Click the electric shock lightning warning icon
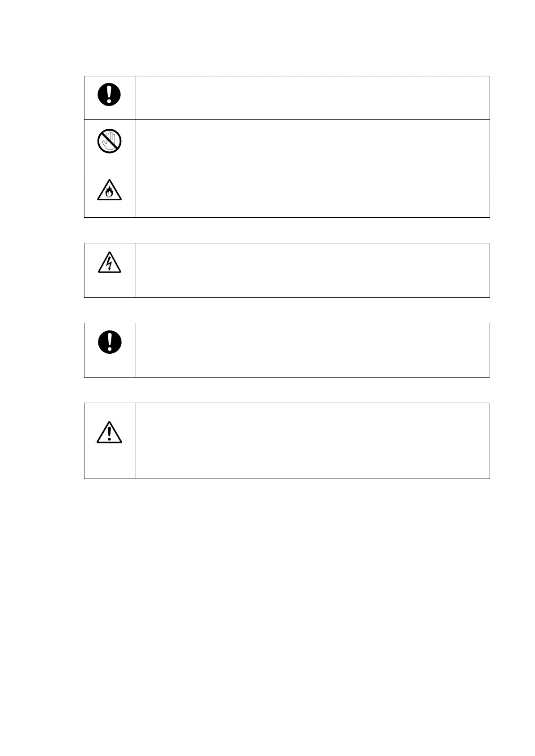The image size is (535, 756). tap(110, 262)
